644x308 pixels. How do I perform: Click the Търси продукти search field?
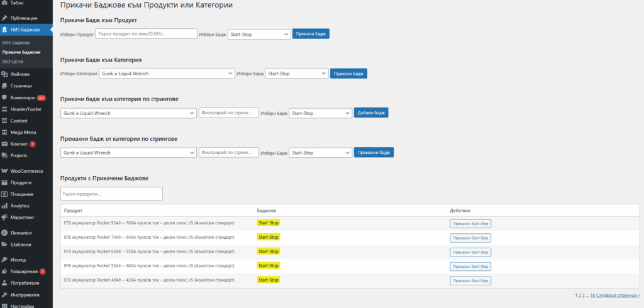111,194
